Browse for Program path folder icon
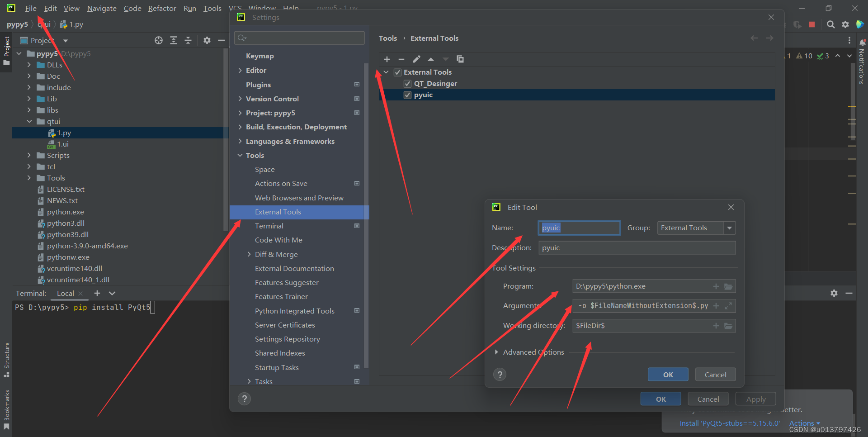The image size is (868, 437). tap(728, 286)
